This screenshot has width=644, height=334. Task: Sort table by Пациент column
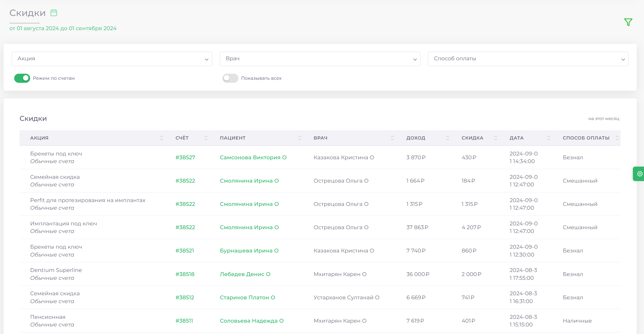pos(299,138)
